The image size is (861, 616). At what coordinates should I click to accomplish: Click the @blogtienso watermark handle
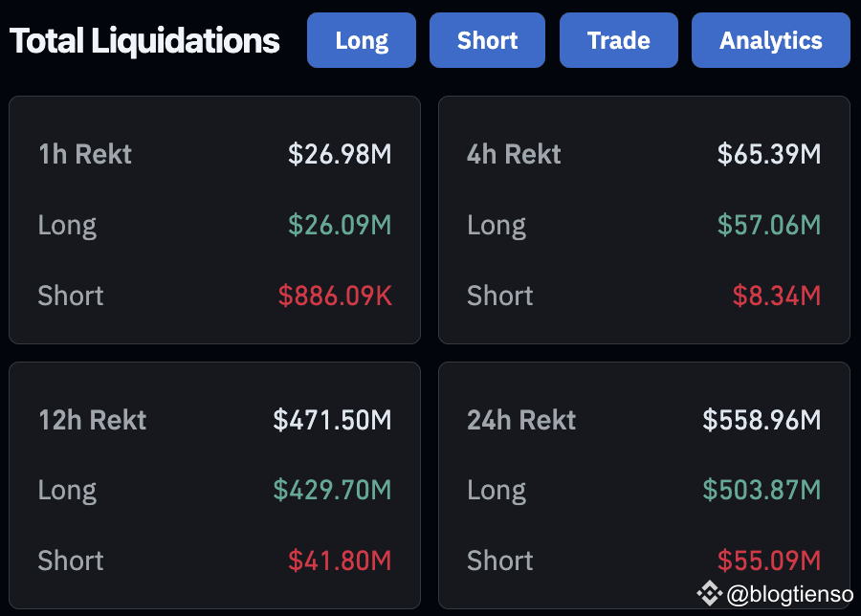tap(789, 595)
